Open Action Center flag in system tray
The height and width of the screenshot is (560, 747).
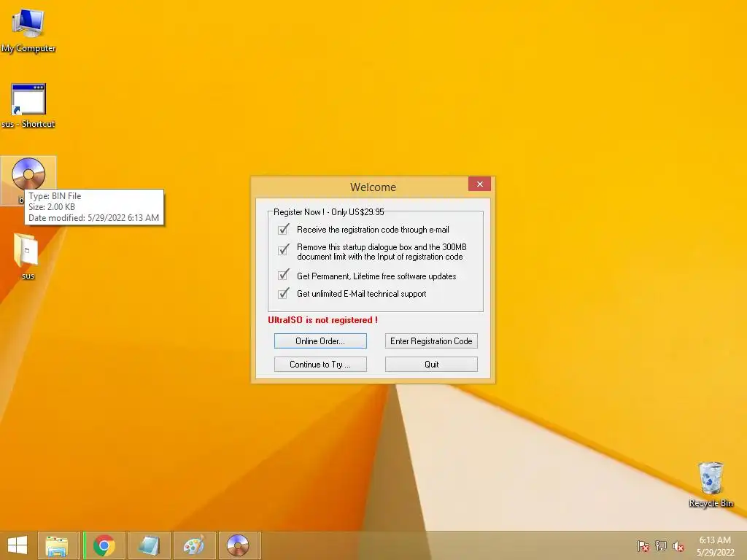pos(643,545)
